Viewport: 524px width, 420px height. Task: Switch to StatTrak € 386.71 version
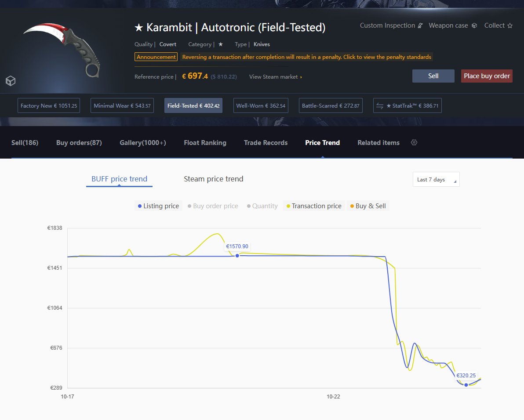coord(408,105)
